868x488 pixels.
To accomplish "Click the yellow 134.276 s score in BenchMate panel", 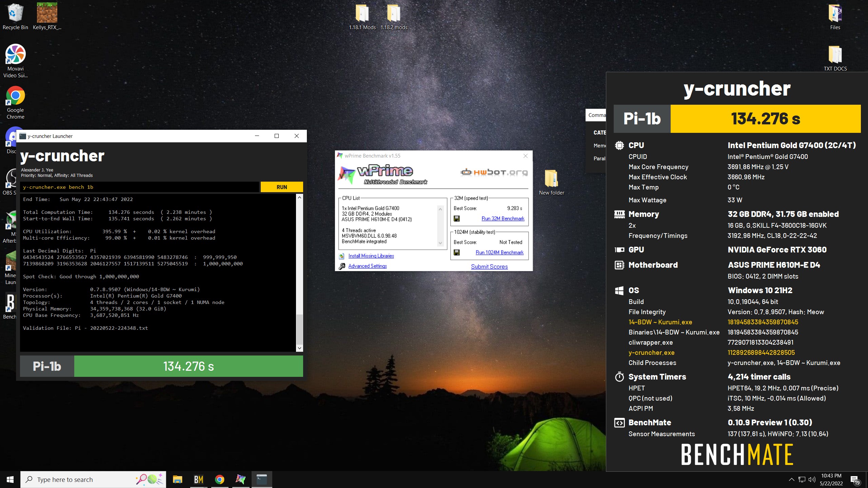I will (x=766, y=119).
